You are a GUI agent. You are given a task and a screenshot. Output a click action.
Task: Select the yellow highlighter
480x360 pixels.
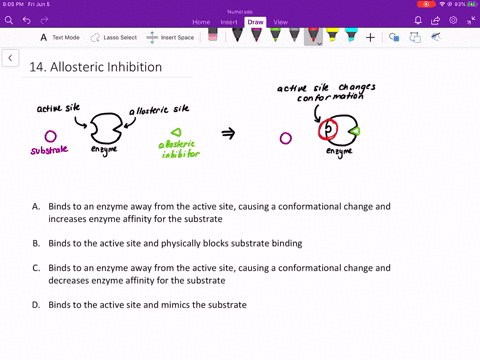point(332,35)
